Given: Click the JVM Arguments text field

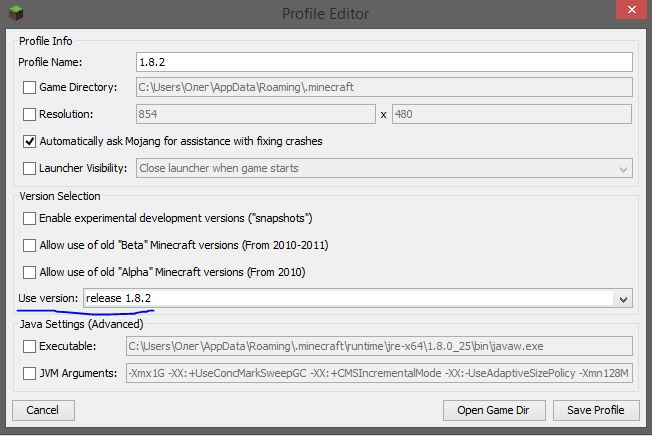Looking at the screenshot, I should 378,373.
